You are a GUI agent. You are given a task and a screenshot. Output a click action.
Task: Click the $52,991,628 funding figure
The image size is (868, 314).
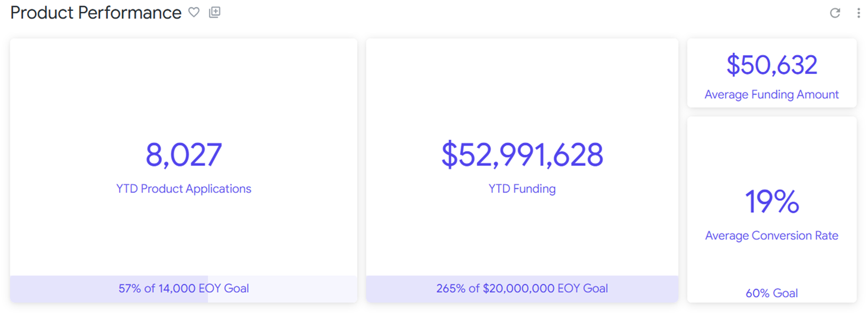point(522,155)
